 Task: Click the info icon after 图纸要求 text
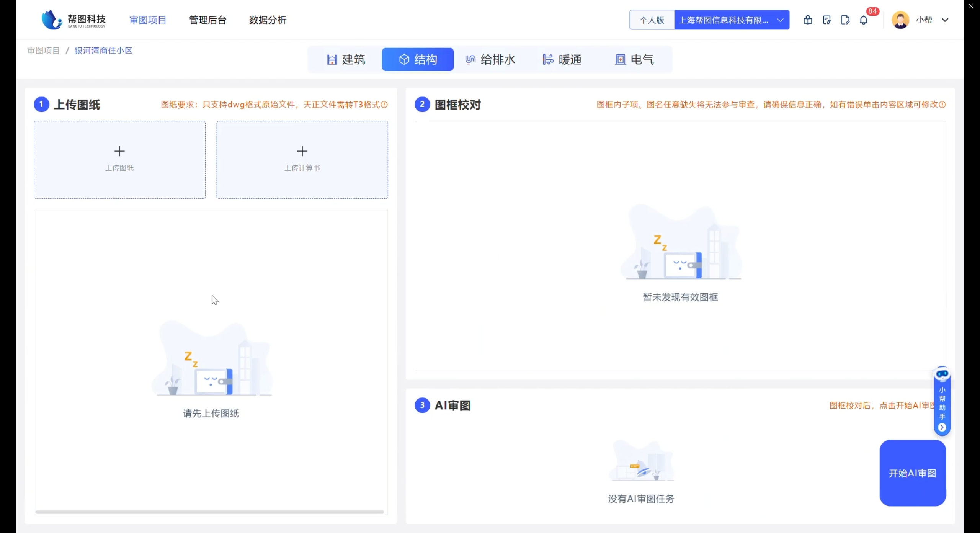pyautogui.click(x=384, y=105)
